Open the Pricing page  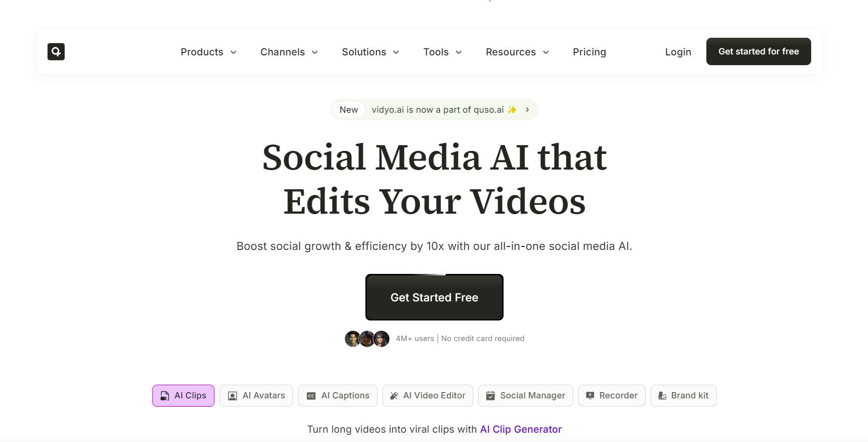point(589,52)
